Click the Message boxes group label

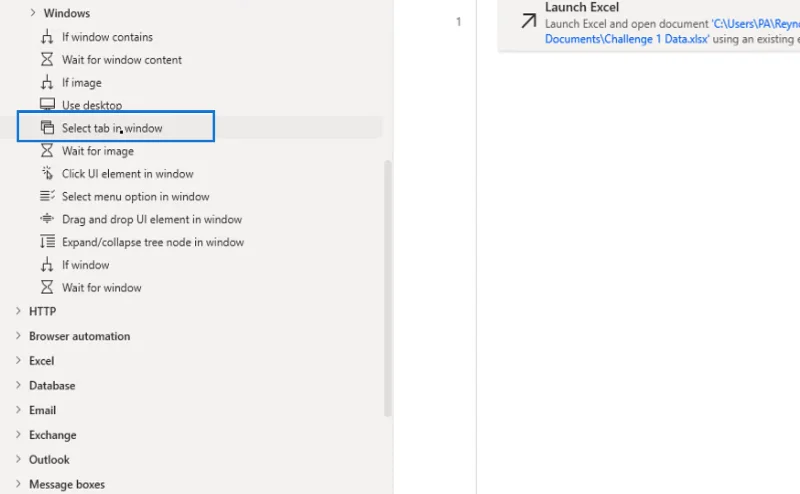[x=67, y=484]
